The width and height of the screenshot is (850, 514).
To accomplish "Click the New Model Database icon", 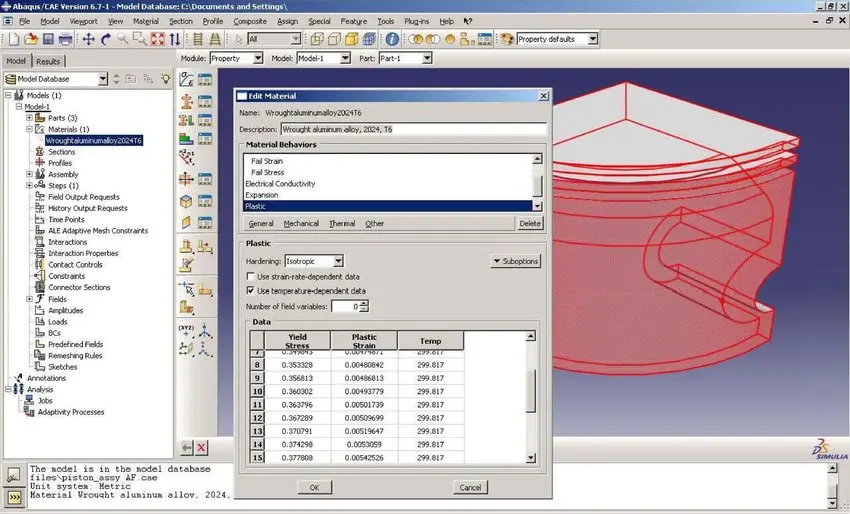I will [x=15, y=39].
